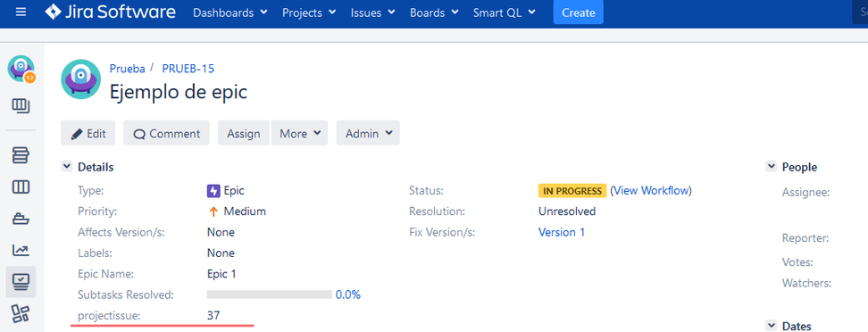Open the Version 1 fix version link
This screenshot has width=868, height=332.
click(x=562, y=232)
